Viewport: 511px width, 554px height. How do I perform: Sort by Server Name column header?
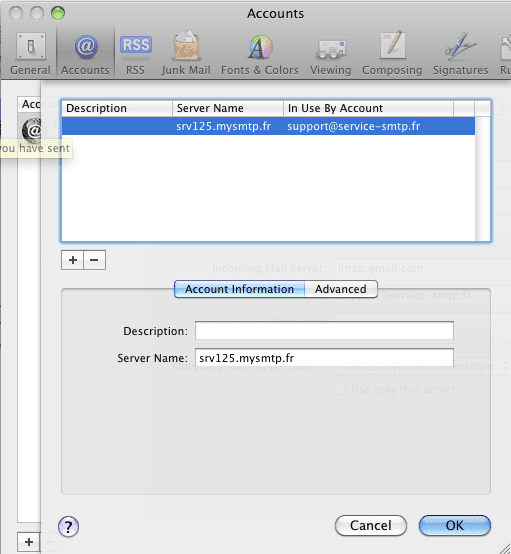click(228, 108)
